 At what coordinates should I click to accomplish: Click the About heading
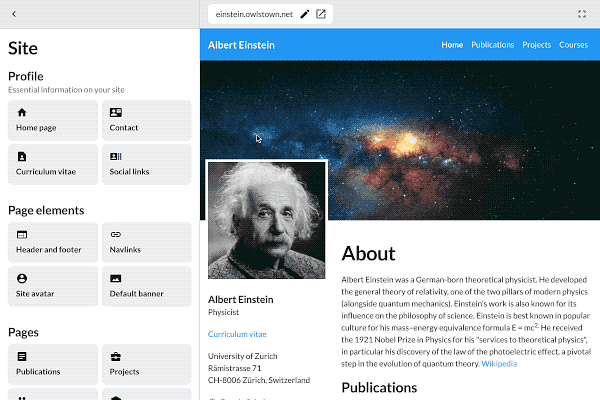368,253
